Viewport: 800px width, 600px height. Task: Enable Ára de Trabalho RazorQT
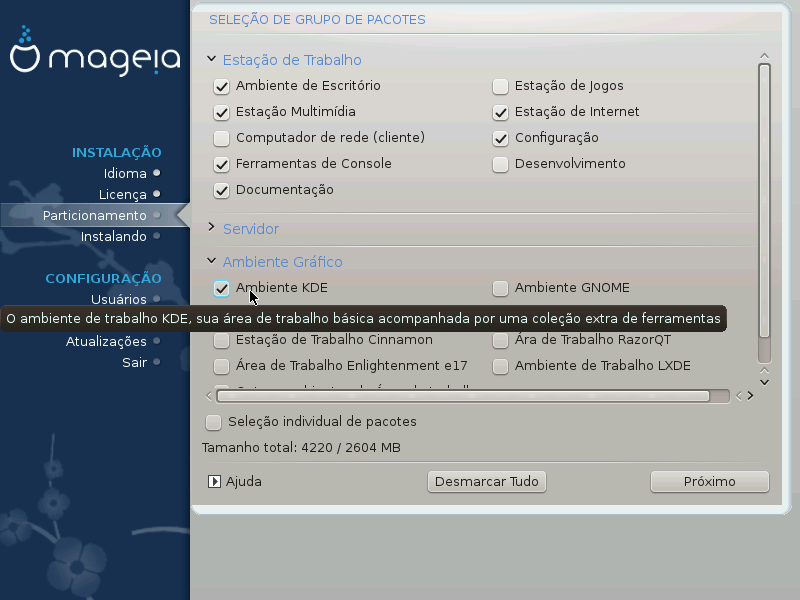(501, 340)
